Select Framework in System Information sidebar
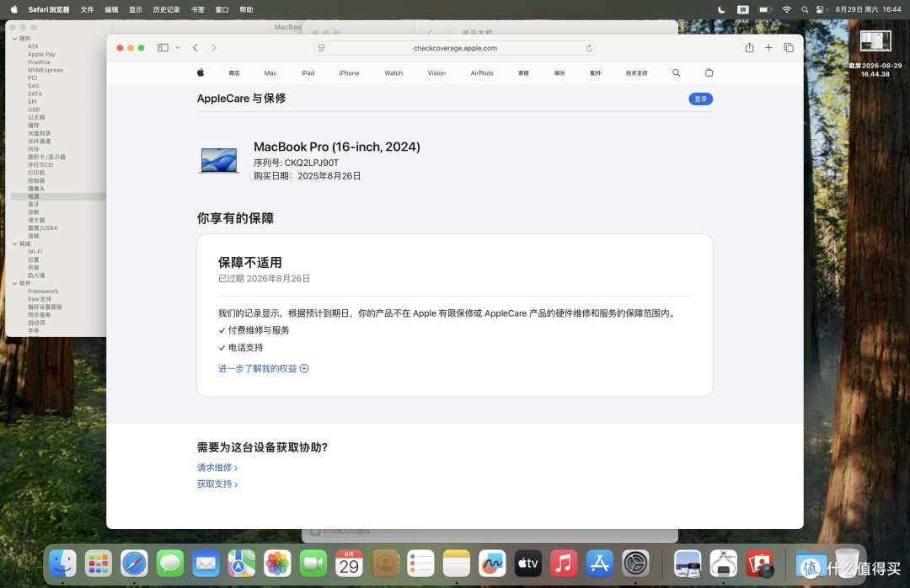This screenshot has width=910, height=588. (x=43, y=291)
